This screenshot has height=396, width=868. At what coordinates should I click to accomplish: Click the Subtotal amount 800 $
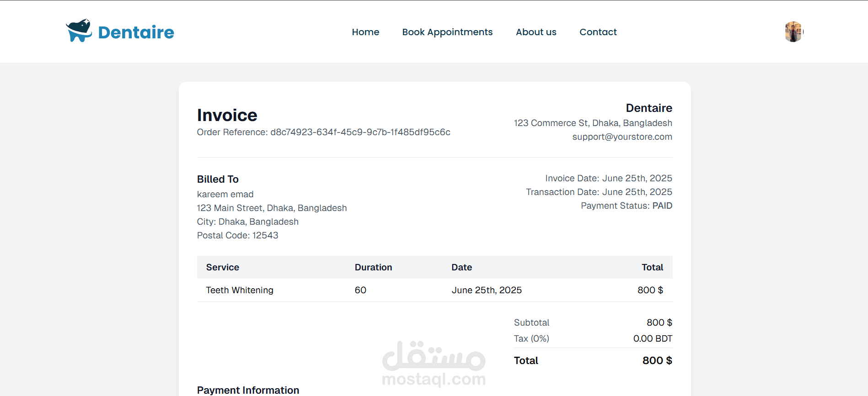[x=659, y=322]
